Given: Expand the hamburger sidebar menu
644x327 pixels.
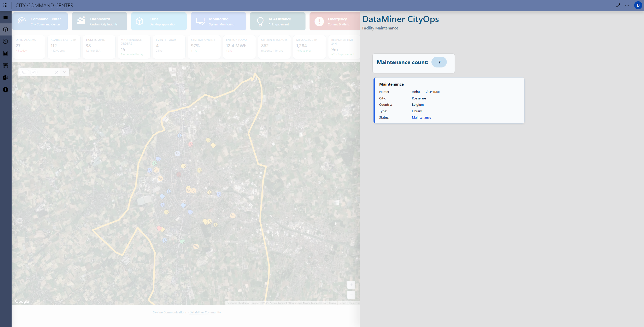Looking at the screenshot, I should point(6,17).
